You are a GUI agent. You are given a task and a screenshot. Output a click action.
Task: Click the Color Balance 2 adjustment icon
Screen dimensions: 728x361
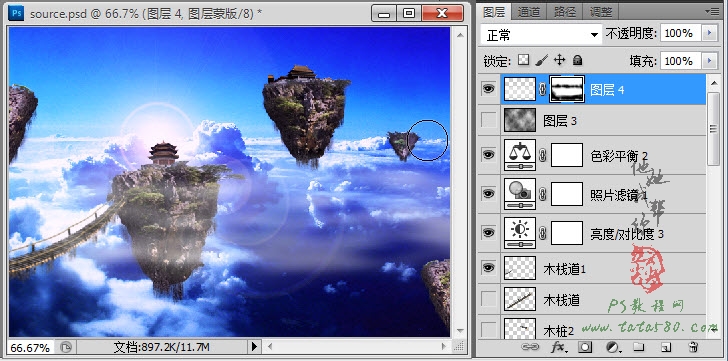[x=520, y=155]
